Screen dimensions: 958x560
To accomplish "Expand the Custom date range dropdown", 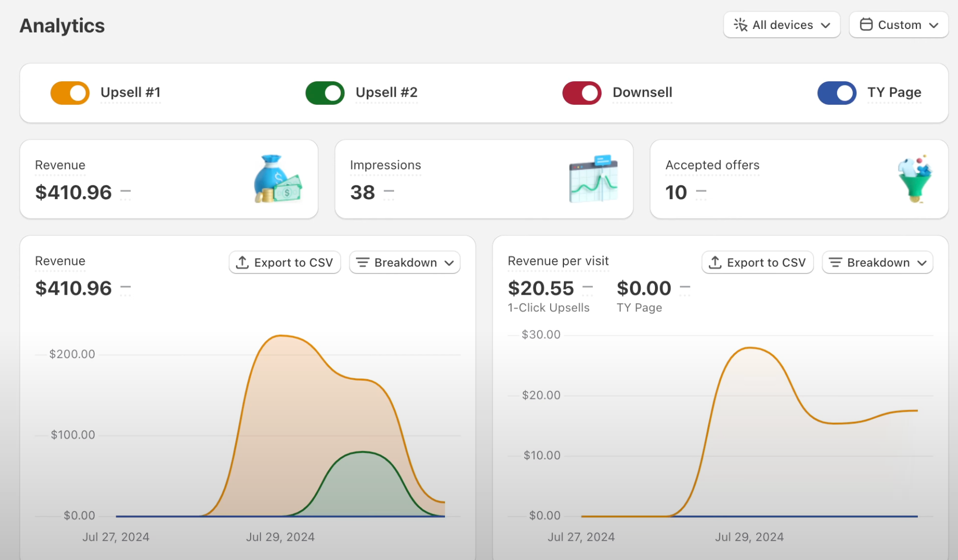I will pos(899,25).
